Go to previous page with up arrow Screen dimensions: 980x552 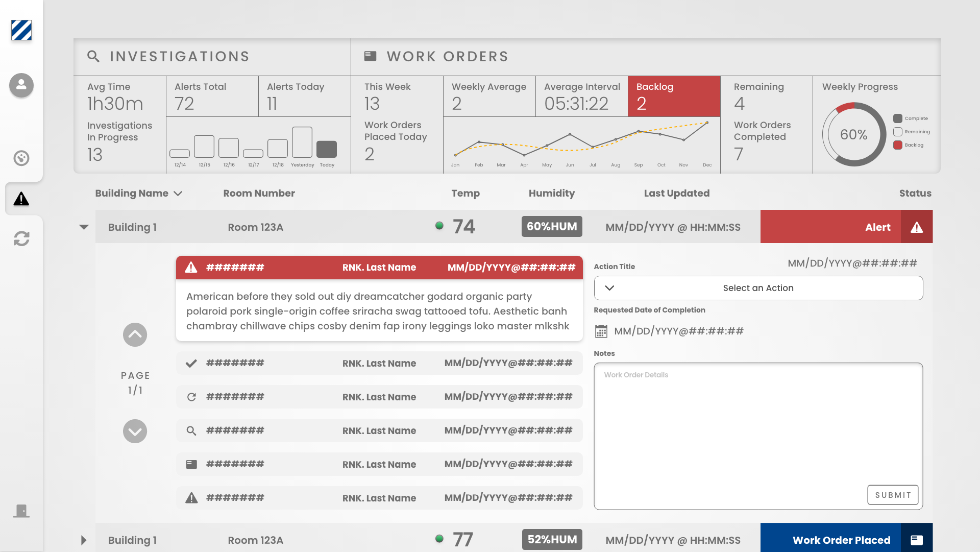(x=135, y=335)
